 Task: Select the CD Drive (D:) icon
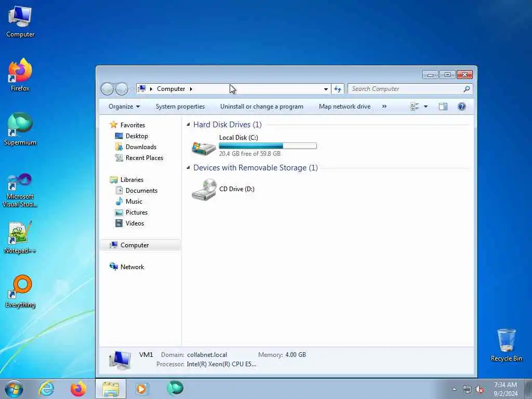pos(204,190)
